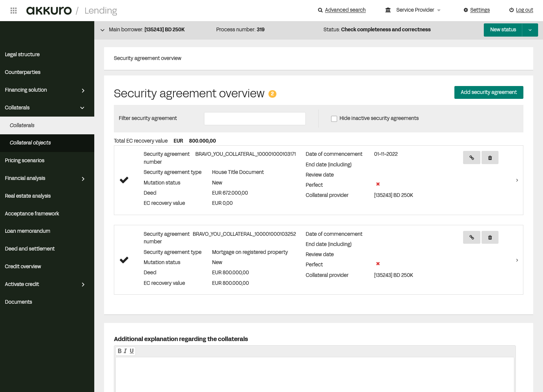Click Add security agreement button

point(489,92)
